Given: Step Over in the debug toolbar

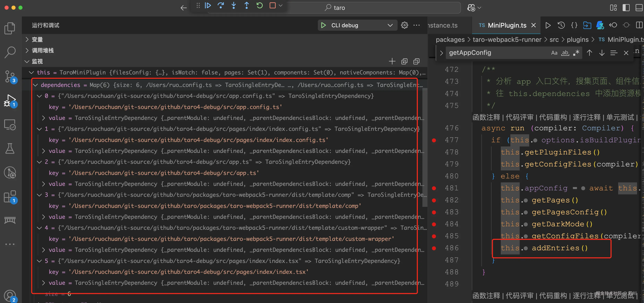Looking at the screenshot, I should (221, 6).
